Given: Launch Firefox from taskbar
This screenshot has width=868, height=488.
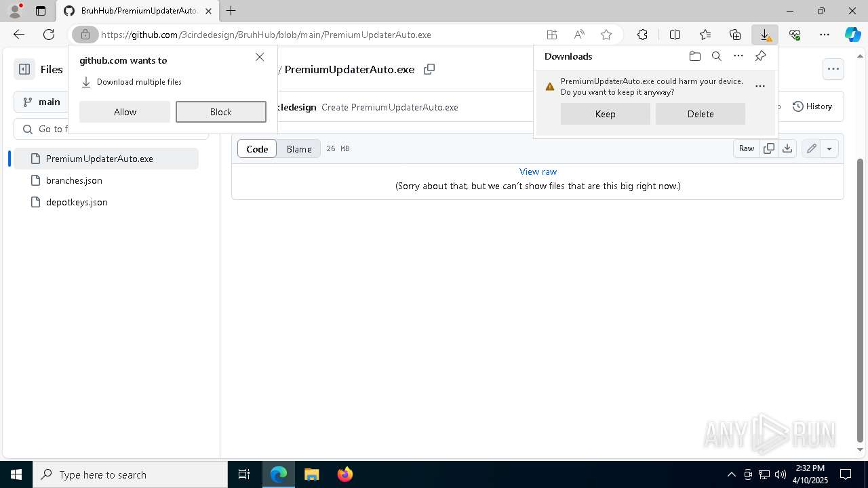Looking at the screenshot, I should (345, 474).
